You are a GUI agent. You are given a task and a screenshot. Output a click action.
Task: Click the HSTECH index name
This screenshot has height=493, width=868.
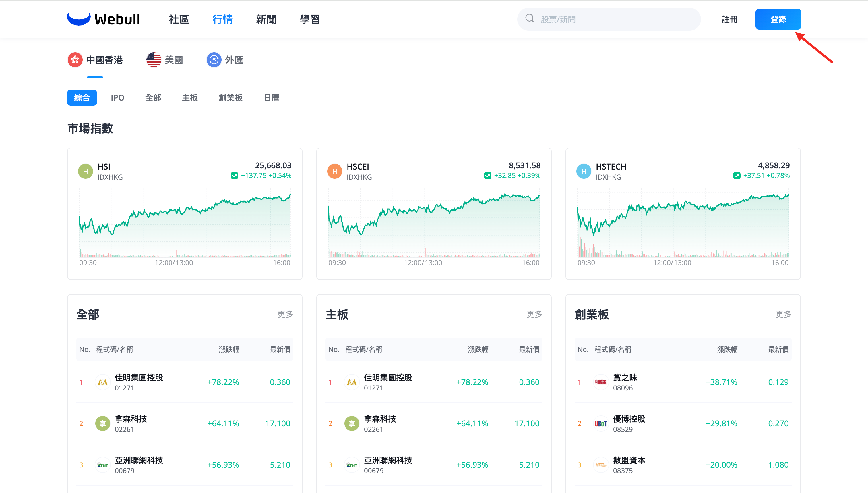[611, 167]
